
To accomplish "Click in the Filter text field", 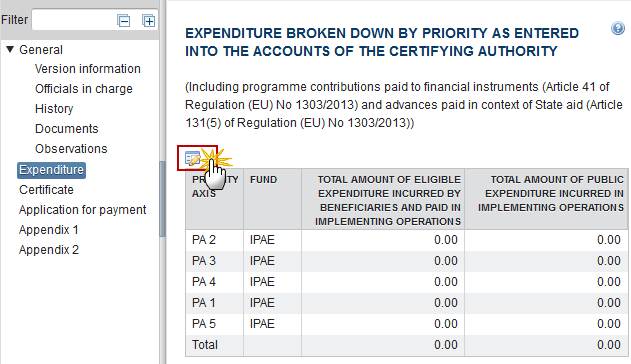I will [x=72, y=20].
